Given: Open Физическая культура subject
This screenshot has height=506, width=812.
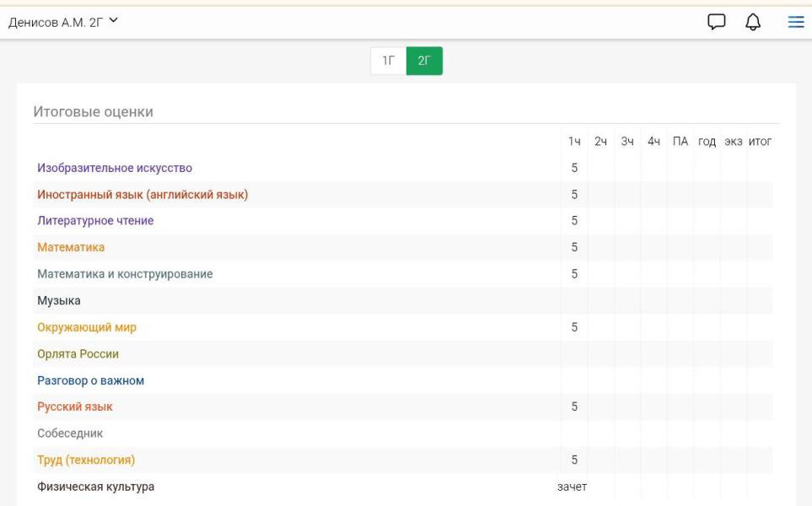Looking at the screenshot, I should 95,487.
